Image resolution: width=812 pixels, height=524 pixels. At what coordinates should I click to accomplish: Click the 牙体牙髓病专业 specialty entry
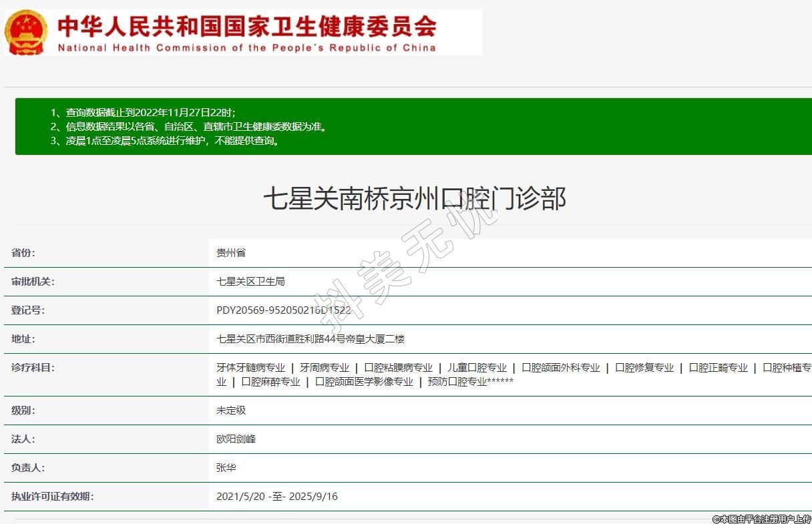click(250, 368)
